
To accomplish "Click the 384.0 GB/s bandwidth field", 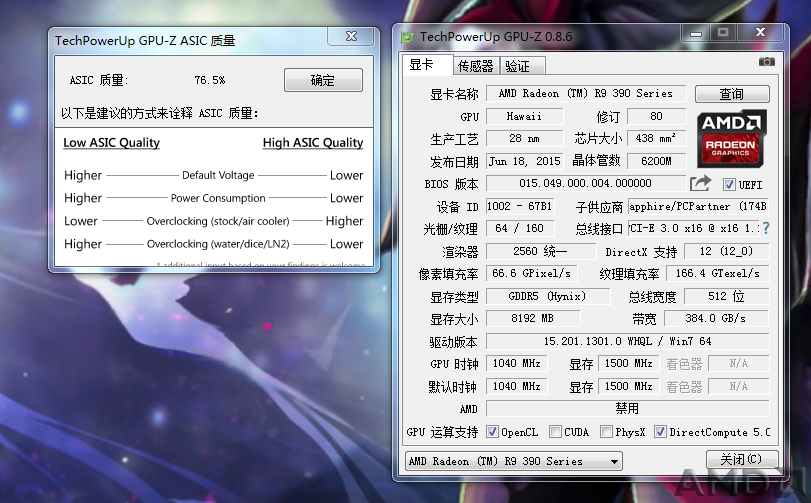I will coord(716,318).
